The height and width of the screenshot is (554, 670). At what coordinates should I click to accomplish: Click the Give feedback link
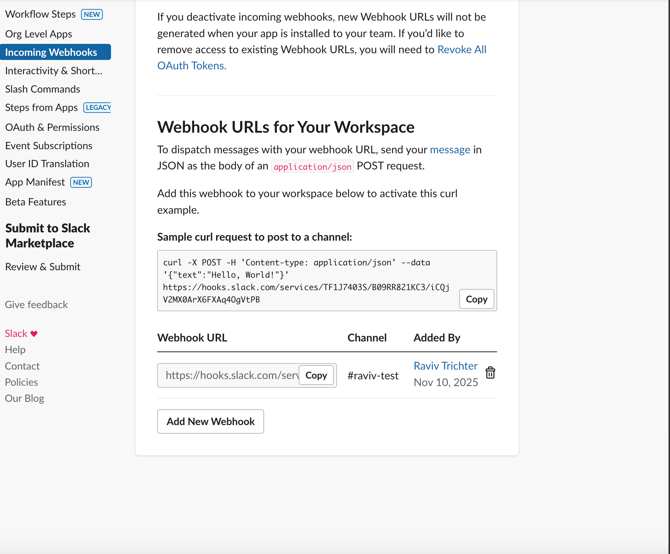coord(36,305)
